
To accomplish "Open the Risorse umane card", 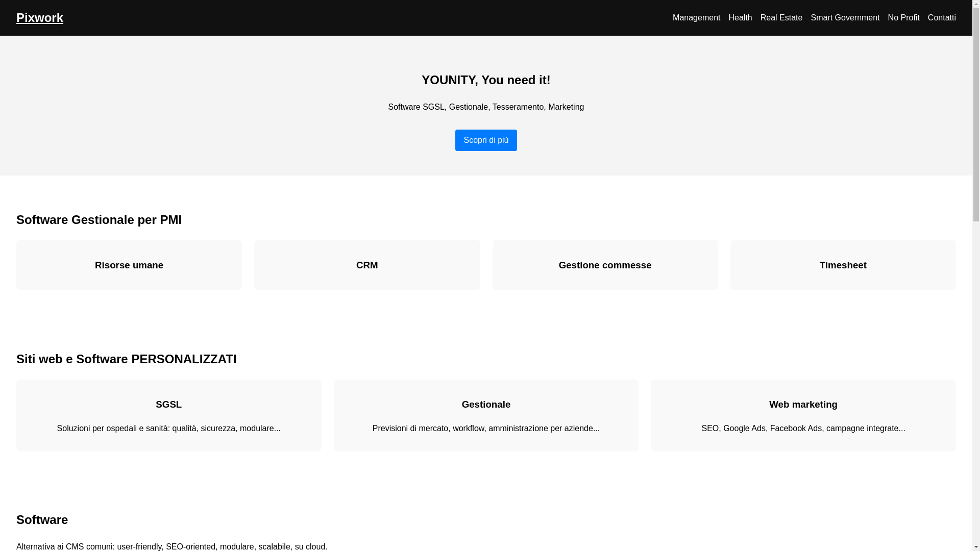I will click(129, 265).
